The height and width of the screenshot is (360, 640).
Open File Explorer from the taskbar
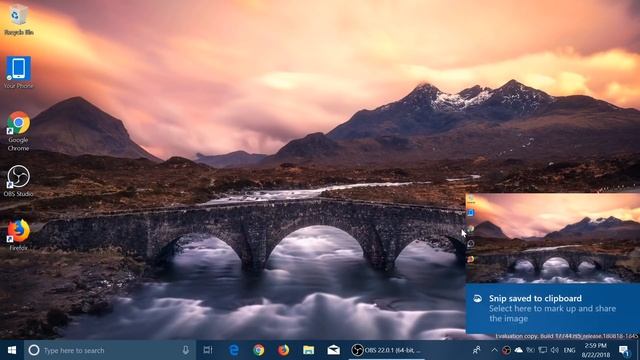309,350
